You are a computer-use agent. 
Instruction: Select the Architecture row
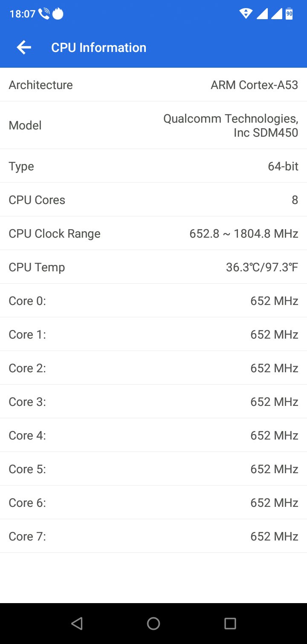click(x=153, y=85)
